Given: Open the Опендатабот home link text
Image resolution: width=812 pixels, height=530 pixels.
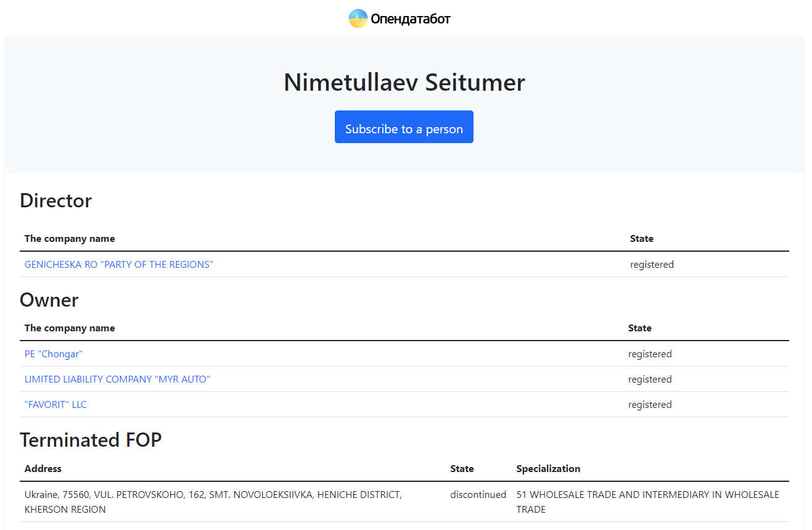Looking at the screenshot, I should 411,19.
